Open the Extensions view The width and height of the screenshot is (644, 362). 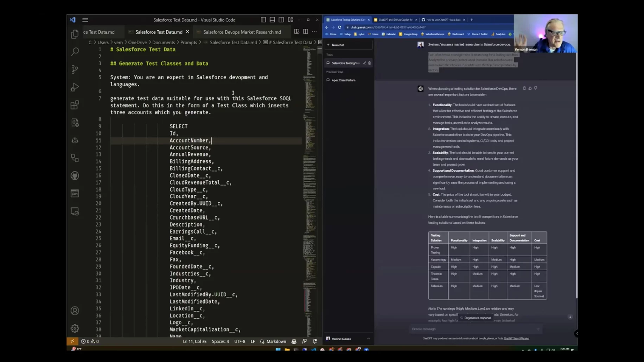point(75,105)
